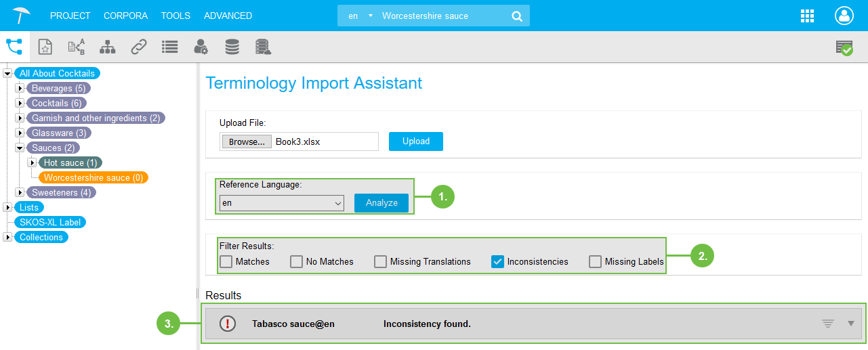The height and width of the screenshot is (350, 868).
Task: Click the database stack icon
Action: [x=232, y=46]
